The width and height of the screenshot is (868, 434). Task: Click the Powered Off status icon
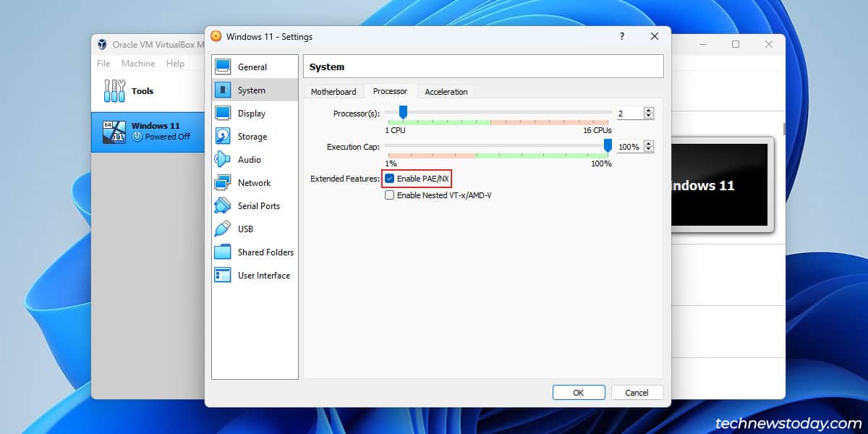137,136
